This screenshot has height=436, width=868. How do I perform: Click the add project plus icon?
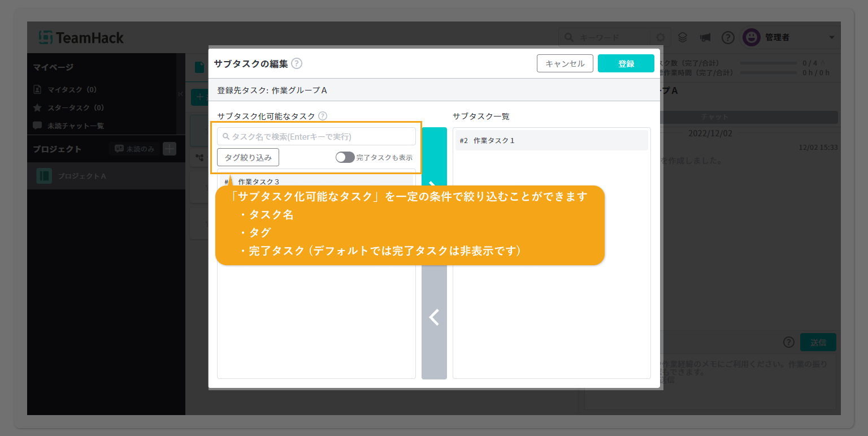tap(170, 149)
